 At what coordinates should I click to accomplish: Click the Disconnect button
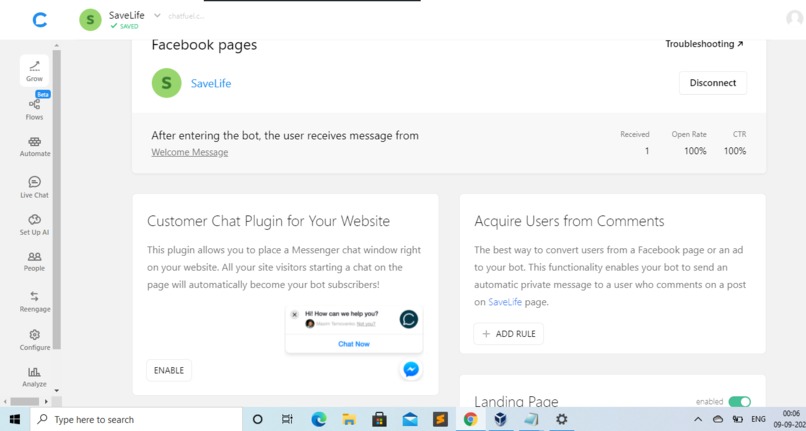point(712,83)
